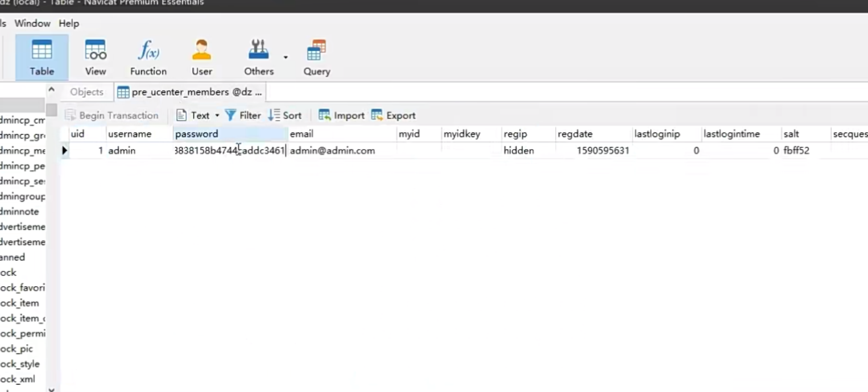
Task: Select the username column header
Action: coord(139,134)
